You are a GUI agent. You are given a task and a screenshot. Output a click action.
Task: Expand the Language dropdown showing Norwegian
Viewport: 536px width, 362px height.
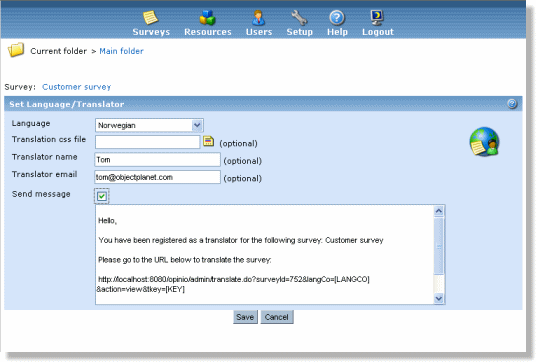149,125
